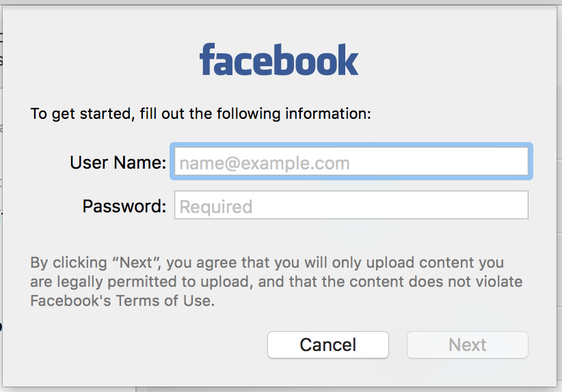Click the "k" at the logo's end
Screen dimensions: 562x392
[349, 59]
